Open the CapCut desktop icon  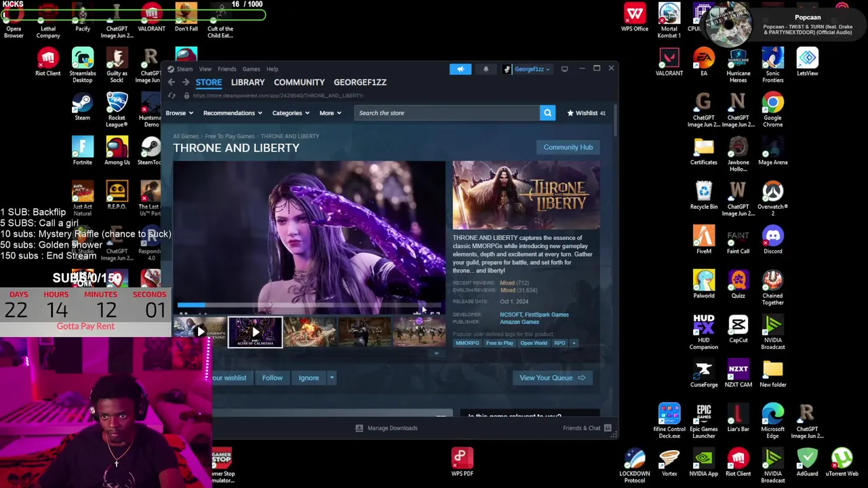coord(738,328)
